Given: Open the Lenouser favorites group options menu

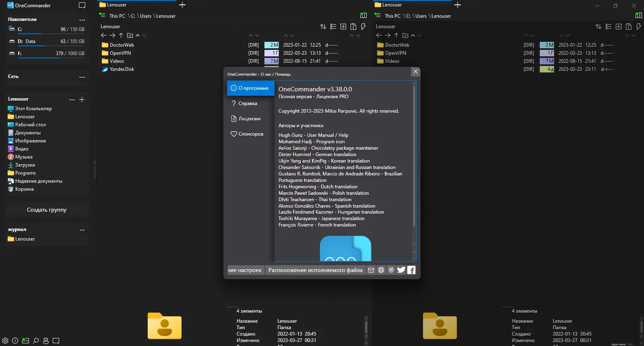Looking at the screenshot, I should [x=72, y=99].
